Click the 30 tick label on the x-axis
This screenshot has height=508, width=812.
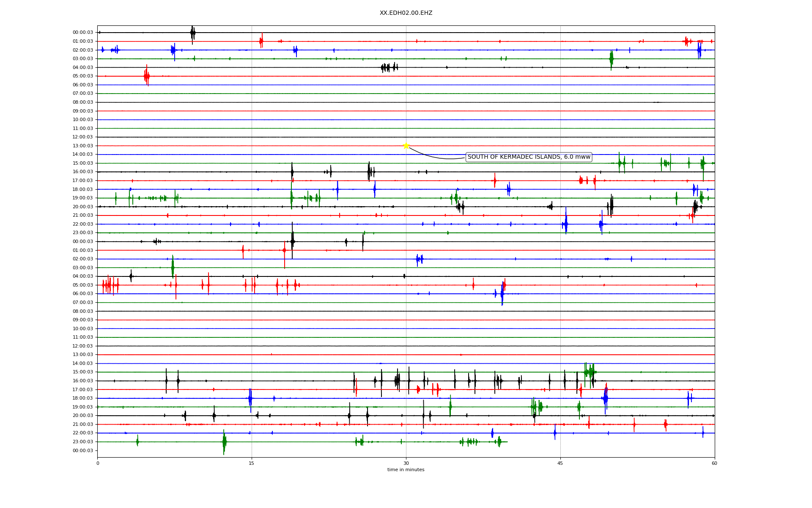tap(406, 463)
